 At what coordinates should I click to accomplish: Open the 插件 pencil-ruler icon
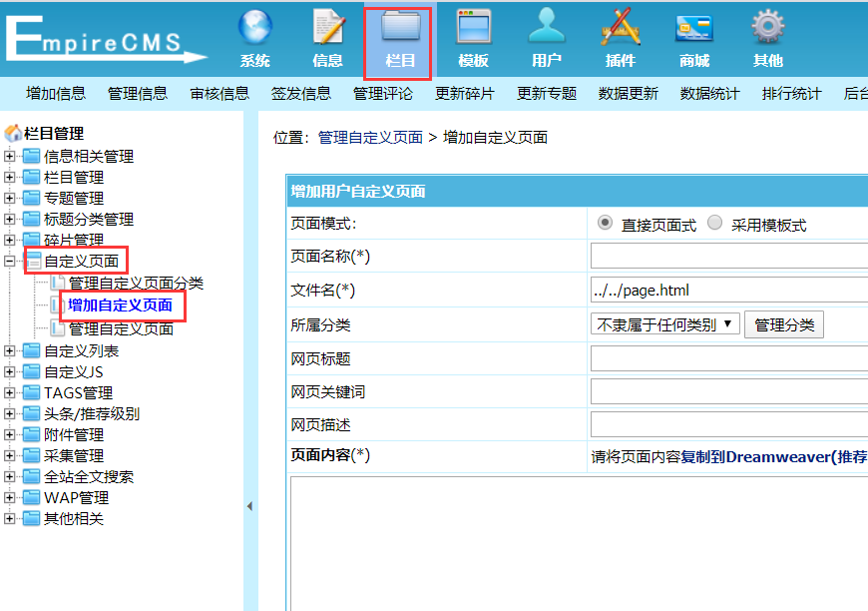620,26
